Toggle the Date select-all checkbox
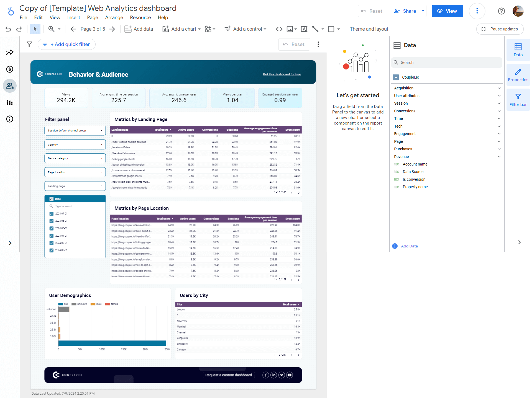 click(x=51, y=199)
